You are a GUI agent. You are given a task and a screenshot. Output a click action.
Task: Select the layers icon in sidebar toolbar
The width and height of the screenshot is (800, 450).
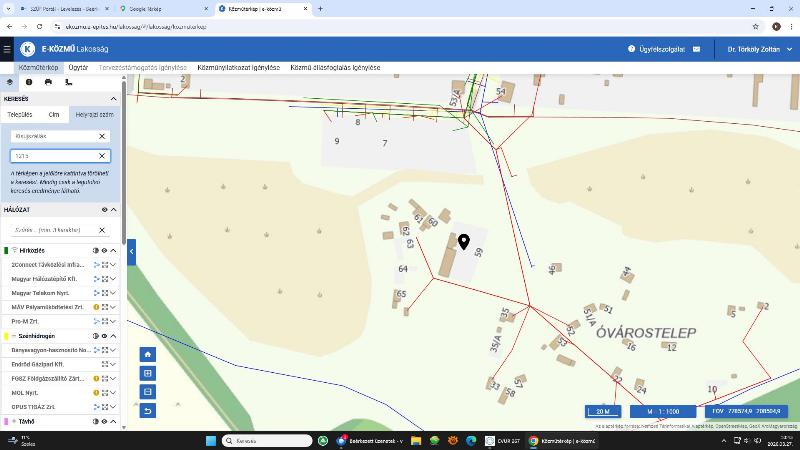(10, 82)
